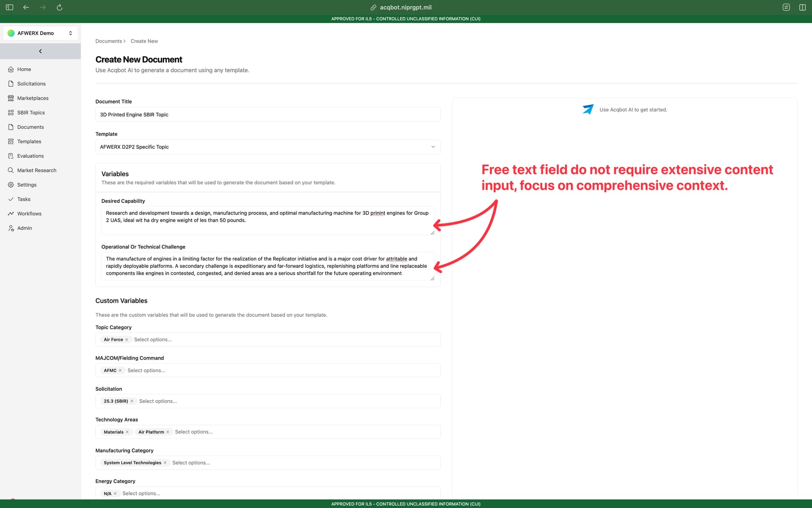Click the acqbot.niprgpt.mil address bar

406,7
